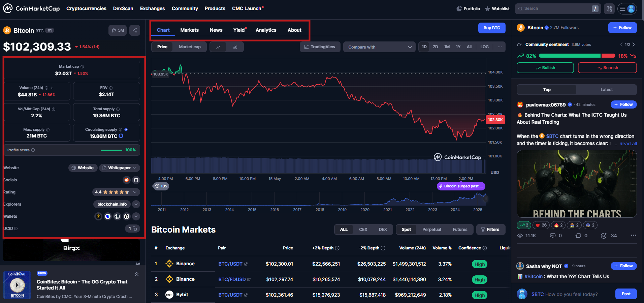The width and height of the screenshot is (644, 303).
Task: Add Bitcoin to watchlist via star 5M
Action: pyautogui.click(x=118, y=30)
